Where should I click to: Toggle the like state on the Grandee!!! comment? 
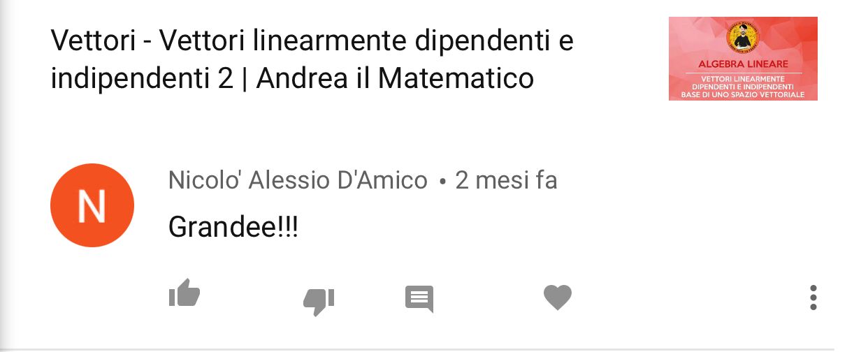point(185,293)
